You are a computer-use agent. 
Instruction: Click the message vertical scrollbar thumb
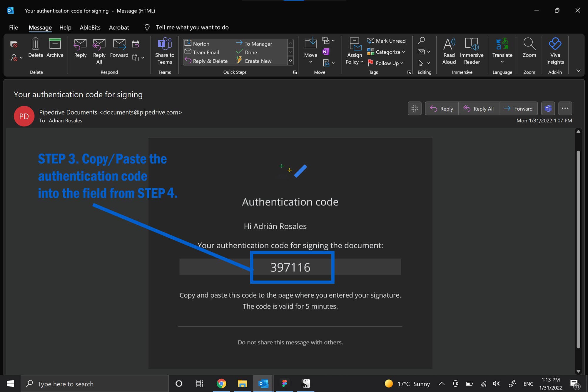point(578,250)
